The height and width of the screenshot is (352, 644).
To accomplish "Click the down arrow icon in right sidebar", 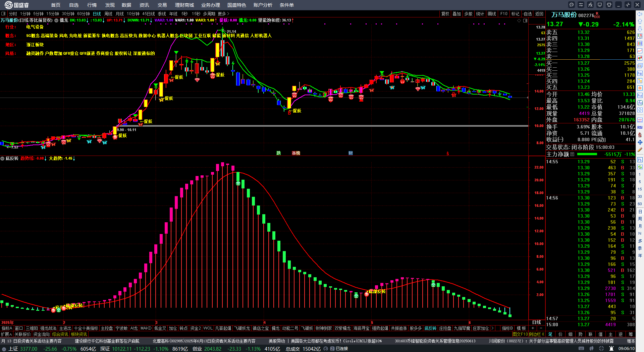I will point(640,29).
